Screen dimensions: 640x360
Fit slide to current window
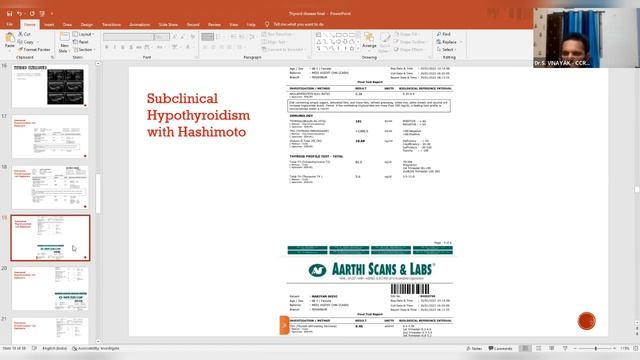[x=636, y=349]
